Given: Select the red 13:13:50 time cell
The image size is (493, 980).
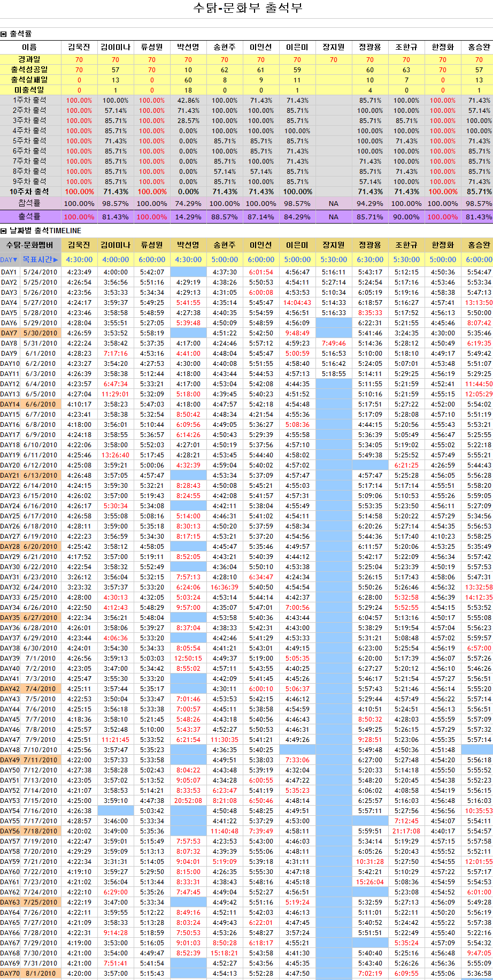Looking at the screenshot, I should [x=479, y=302].
